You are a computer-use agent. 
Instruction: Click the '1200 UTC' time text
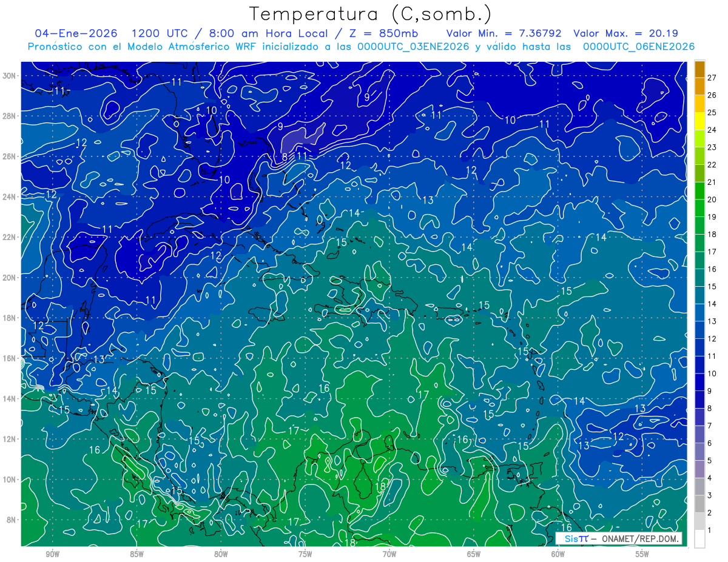pyautogui.click(x=160, y=33)
